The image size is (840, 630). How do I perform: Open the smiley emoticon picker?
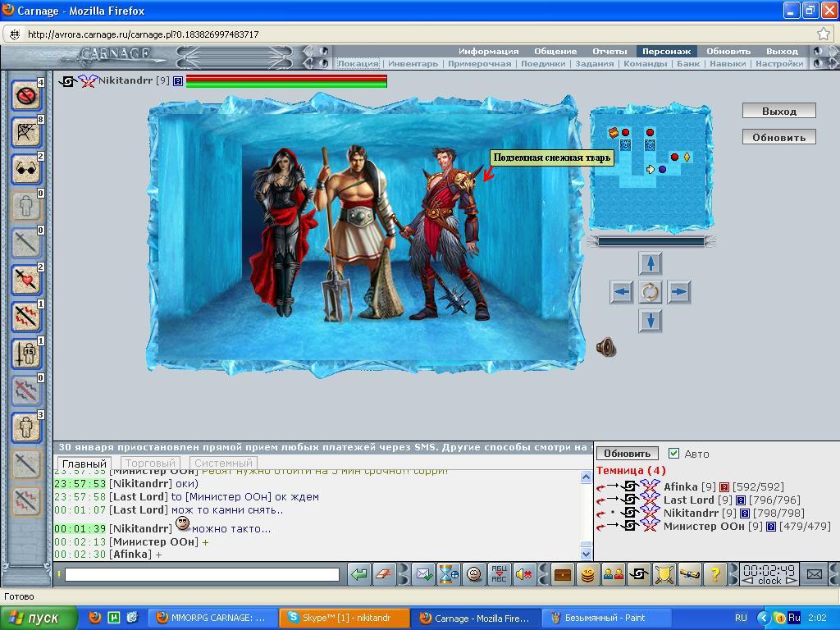click(x=473, y=575)
